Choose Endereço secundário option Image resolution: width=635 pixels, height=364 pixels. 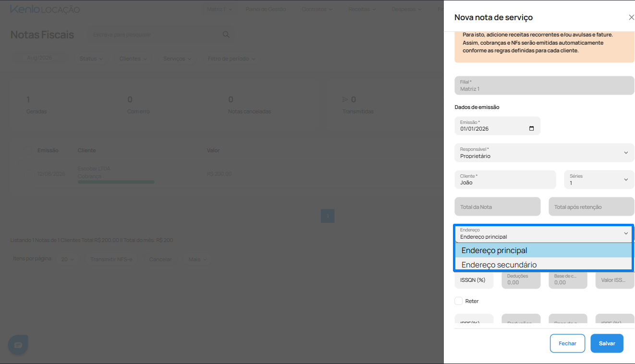[543, 265]
